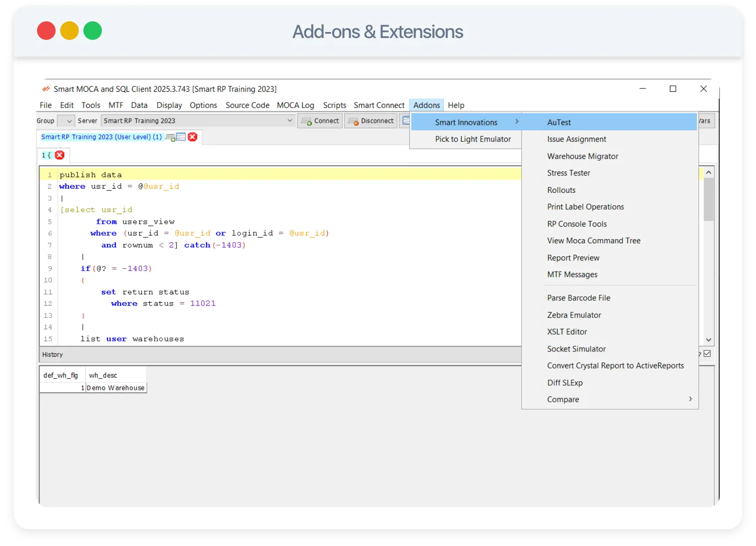This screenshot has height=546, width=756.
Task: Choose Diff SLExp
Action: (610, 383)
